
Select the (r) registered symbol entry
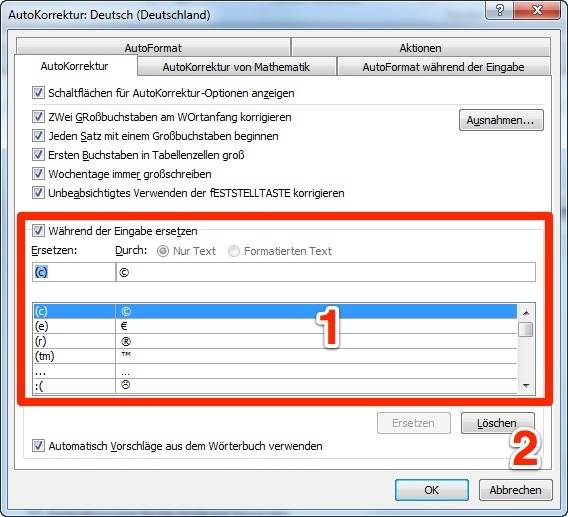click(x=275, y=341)
